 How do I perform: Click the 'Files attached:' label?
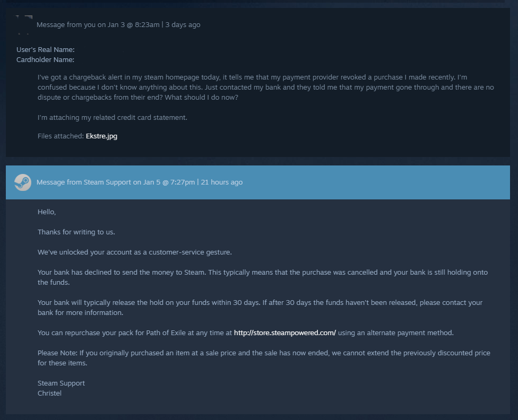(61, 136)
